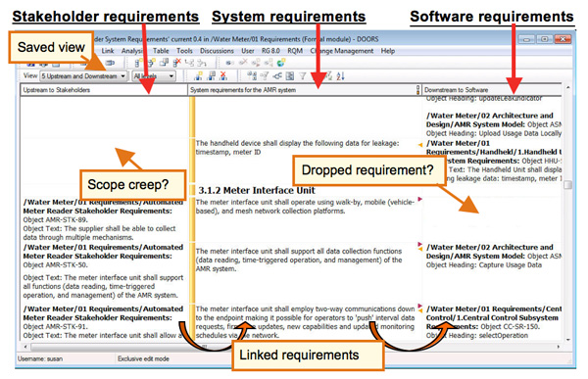Click the vertical scrollbar thumb
Viewport: 588px width, 379px height.
pos(568,185)
